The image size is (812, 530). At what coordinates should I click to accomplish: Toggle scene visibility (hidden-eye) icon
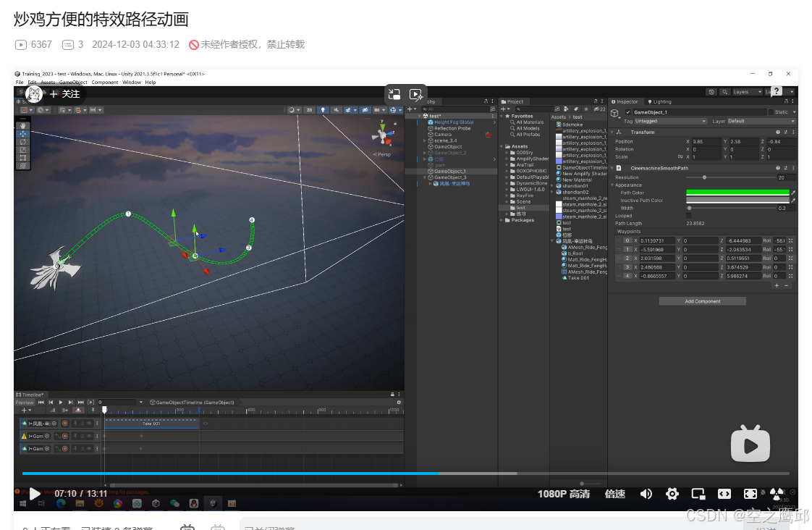coord(365,110)
